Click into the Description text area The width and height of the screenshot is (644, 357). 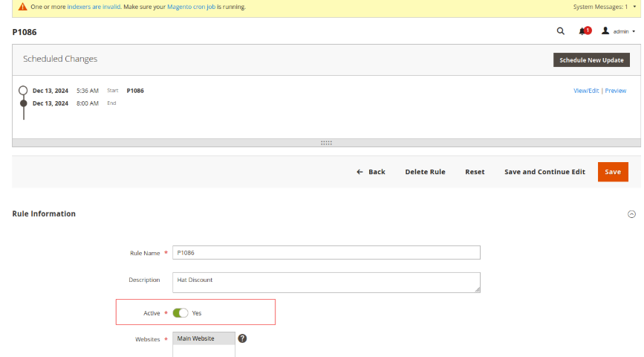tap(326, 283)
